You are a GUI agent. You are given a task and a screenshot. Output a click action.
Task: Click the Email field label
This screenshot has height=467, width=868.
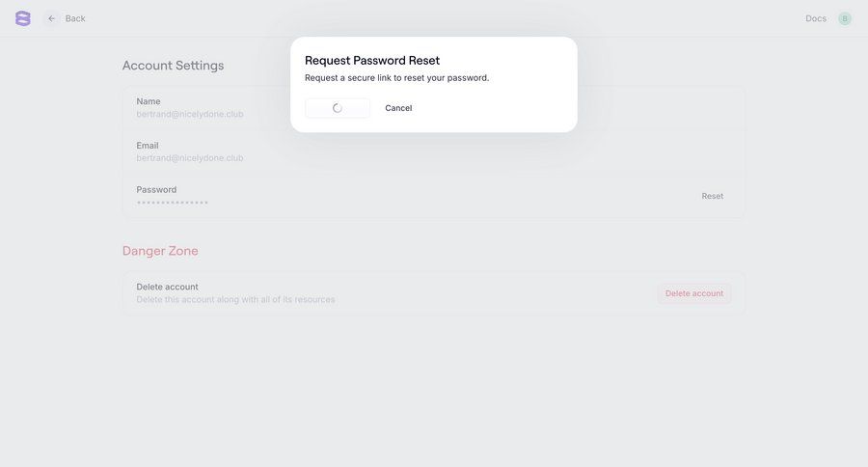tap(148, 146)
